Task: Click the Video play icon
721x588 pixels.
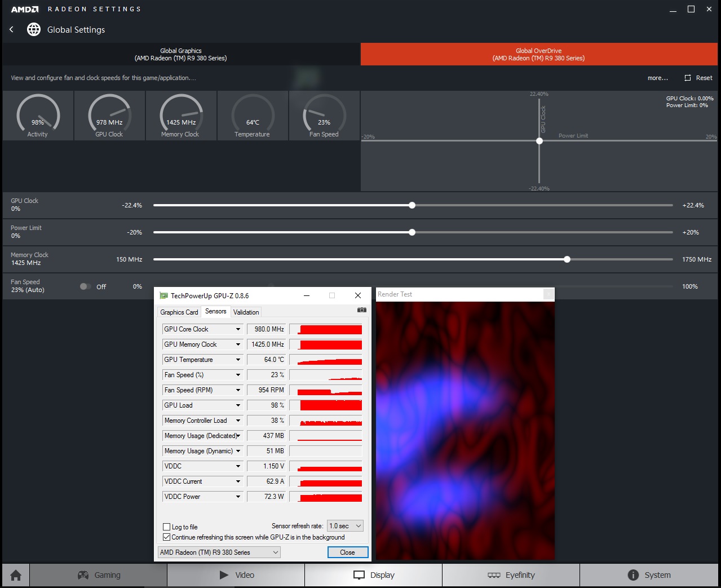Action: click(x=224, y=575)
